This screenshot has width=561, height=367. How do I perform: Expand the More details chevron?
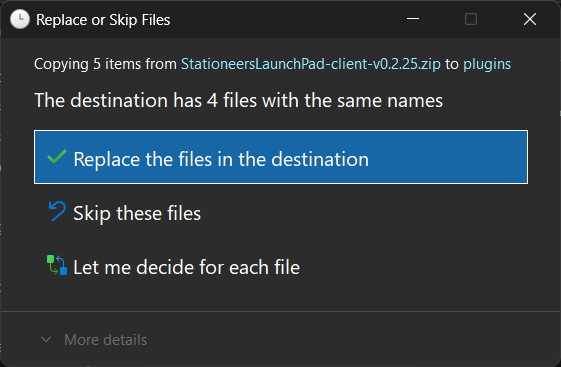46,339
